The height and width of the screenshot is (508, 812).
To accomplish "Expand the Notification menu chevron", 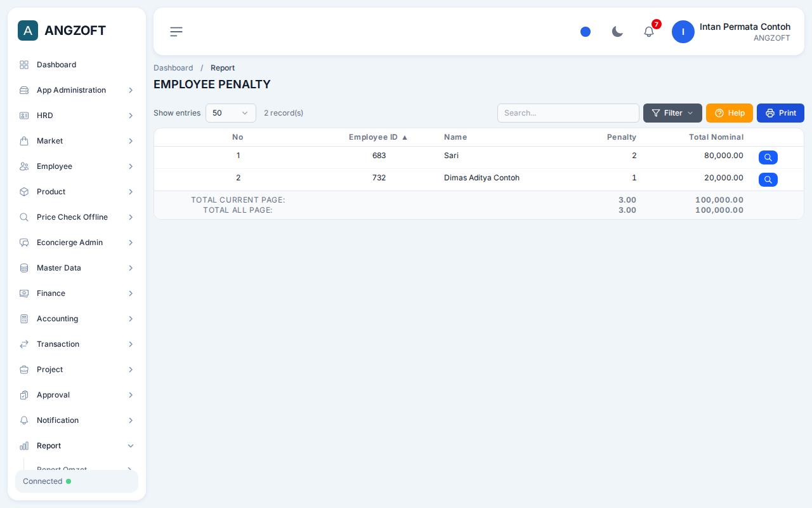I will pyautogui.click(x=131, y=420).
